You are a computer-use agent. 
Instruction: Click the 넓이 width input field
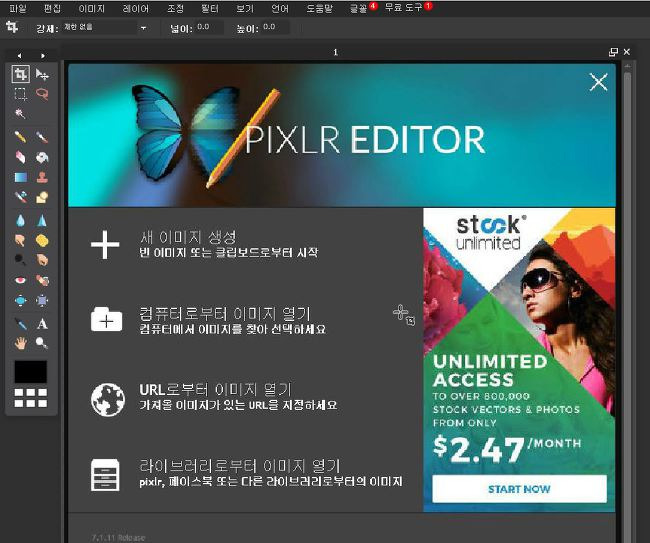[x=209, y=28]
